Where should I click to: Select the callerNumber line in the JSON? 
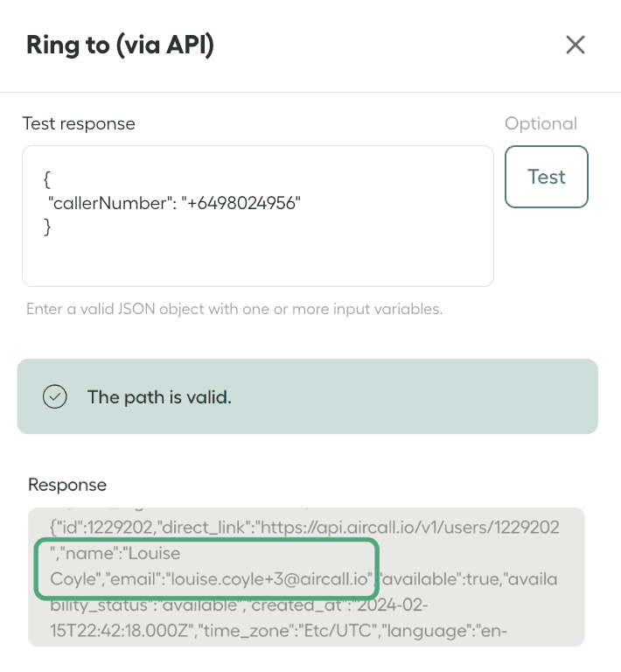pos(175,203)
